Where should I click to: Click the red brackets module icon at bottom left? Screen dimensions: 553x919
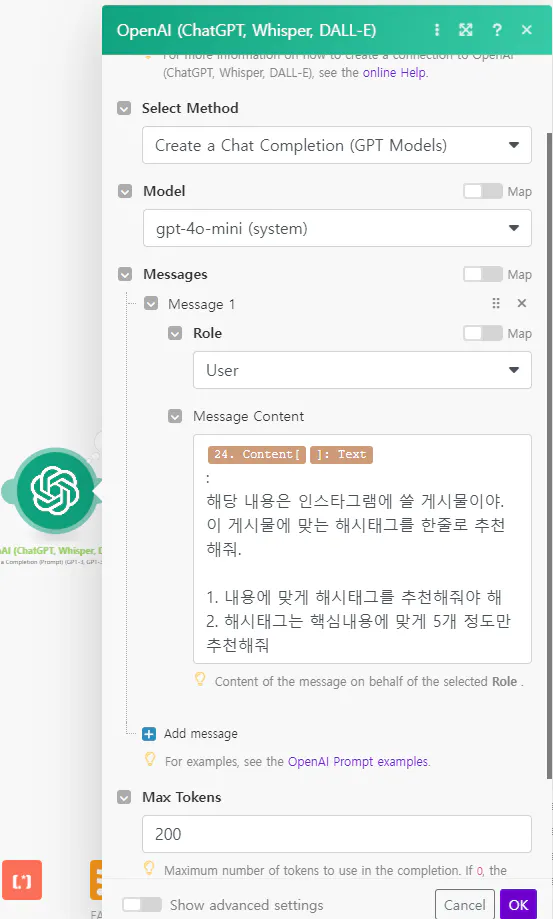pos(22,879)
